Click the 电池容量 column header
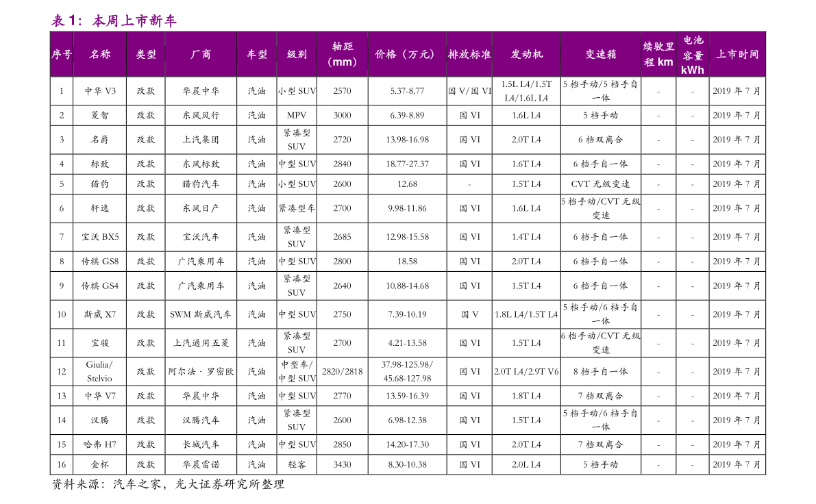The width and height of the screenshot is (816, 504). click(693, 47)
